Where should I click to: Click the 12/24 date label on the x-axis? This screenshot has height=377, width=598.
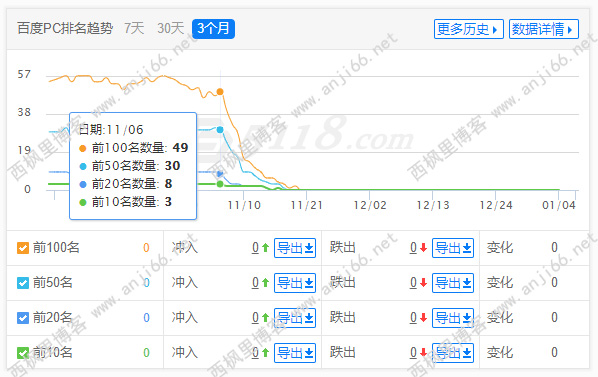[496, 205]
